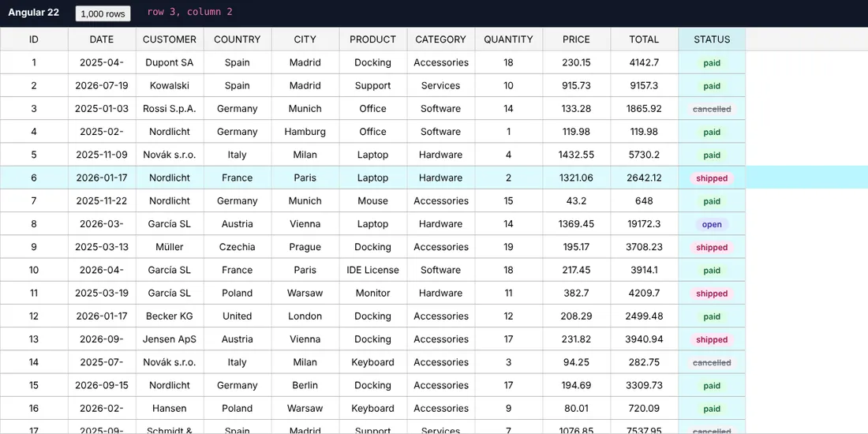The width and height of the screenshot is (868, 434).
Task: Select city cell London
Action: click(x=305, y=316)
